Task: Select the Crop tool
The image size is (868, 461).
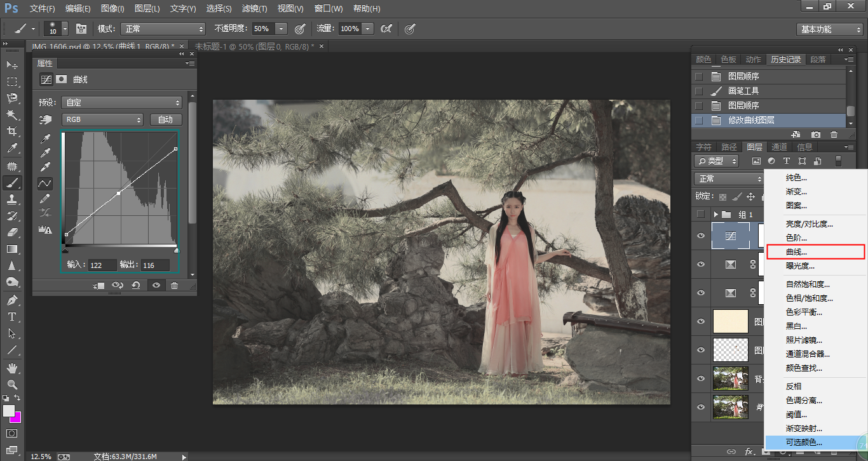Action: click(x=12, y=131)
